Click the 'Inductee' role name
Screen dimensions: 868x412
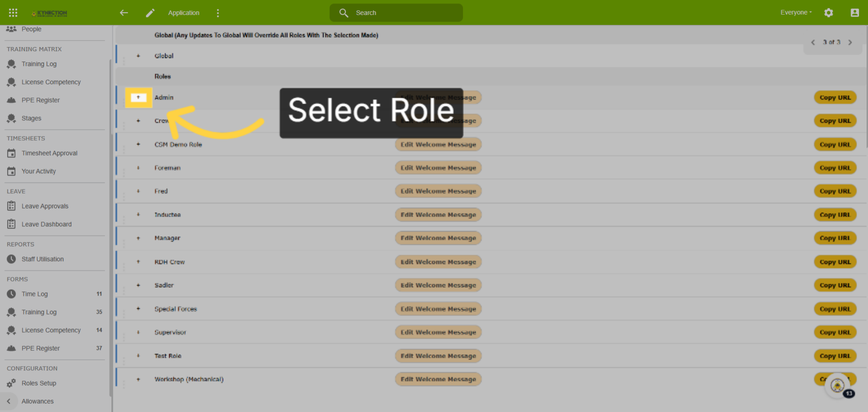pos(167,215)
